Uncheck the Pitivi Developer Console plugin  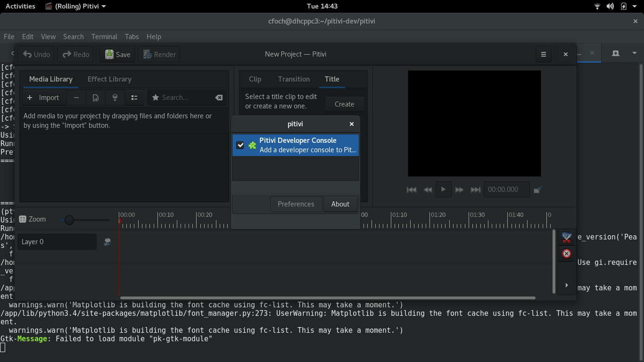point(240,145)
